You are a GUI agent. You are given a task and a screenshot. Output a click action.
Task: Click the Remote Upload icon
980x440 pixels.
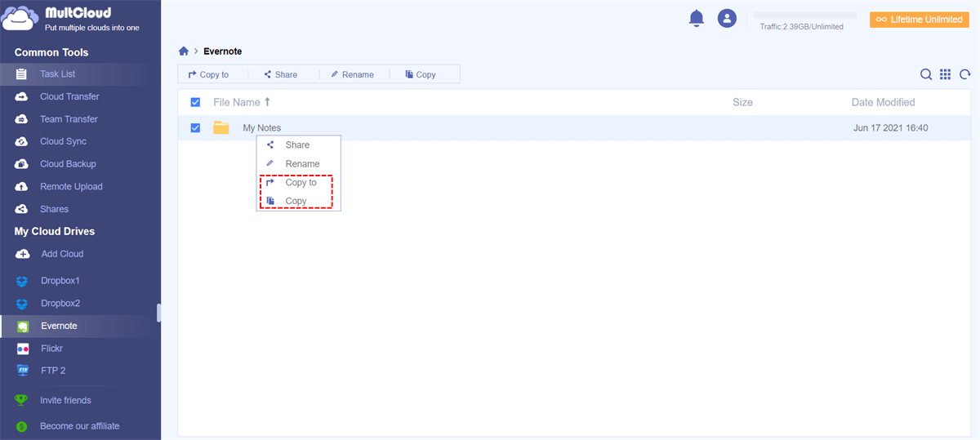[x=21, y=186]
